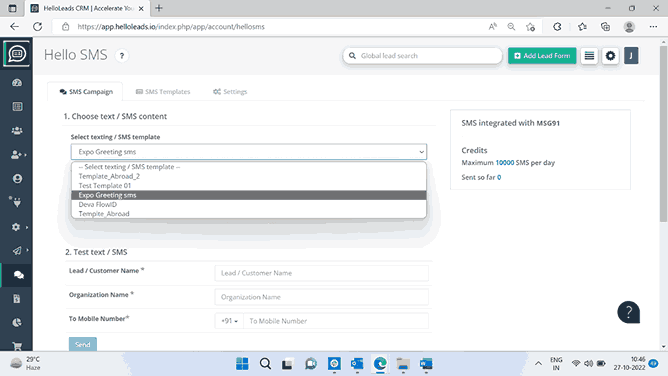Open the group of people icon in sidebar
This screenshot has height=376, width=668.
[x=17, y=130]
